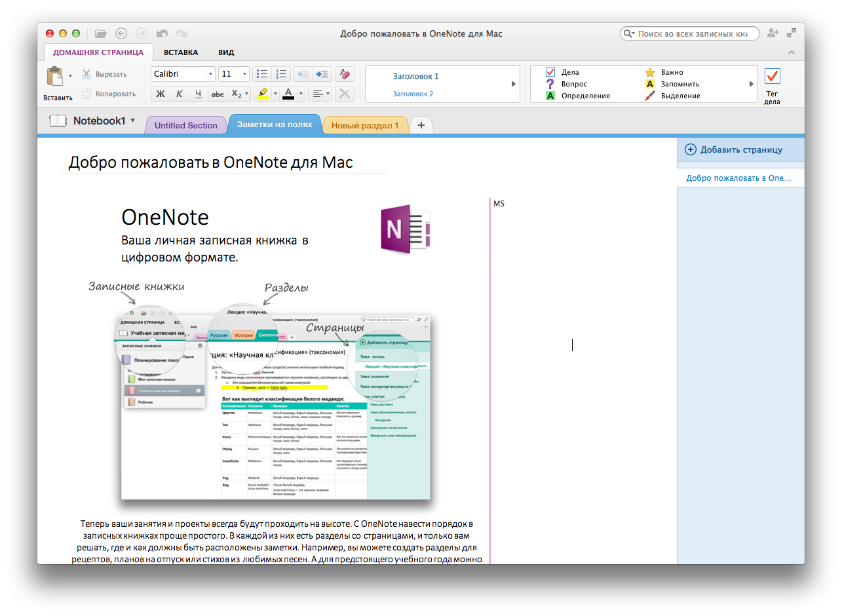Open the Заметки на полях section tab
Viewport: 842px width, 616px height.
point(275,124)
